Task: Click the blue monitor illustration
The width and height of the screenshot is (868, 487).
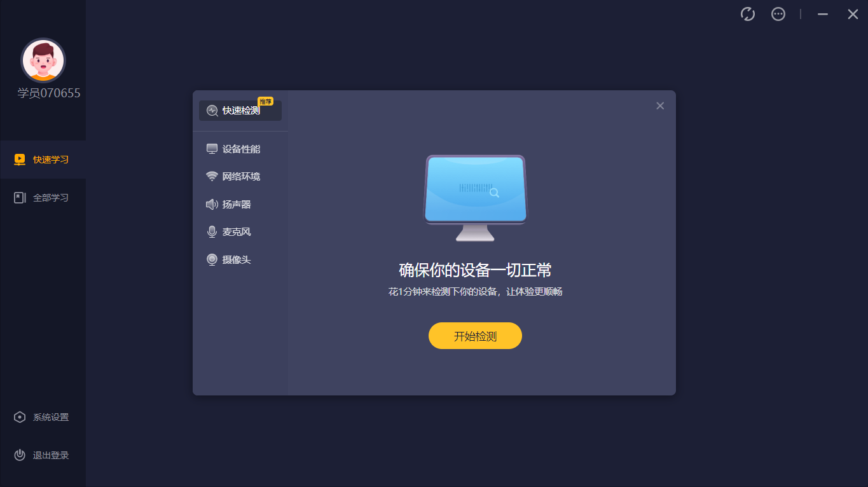Action: pyautogui.click(x=475, y=198)
